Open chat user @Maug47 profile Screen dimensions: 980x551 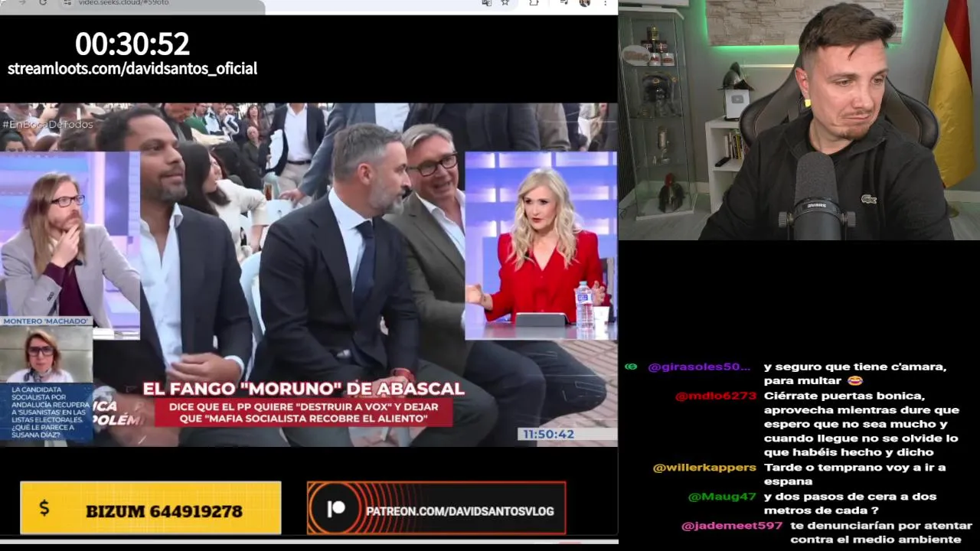[x=722, y=497]
